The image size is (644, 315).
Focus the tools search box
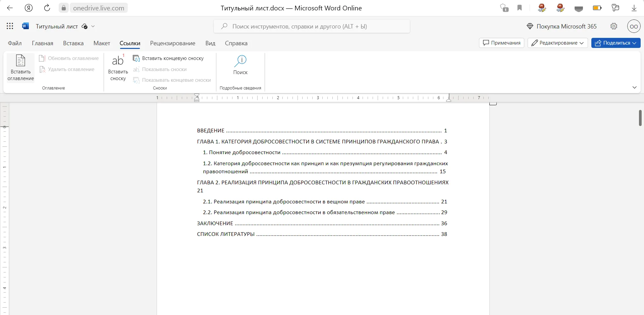(x=312, y=26)
